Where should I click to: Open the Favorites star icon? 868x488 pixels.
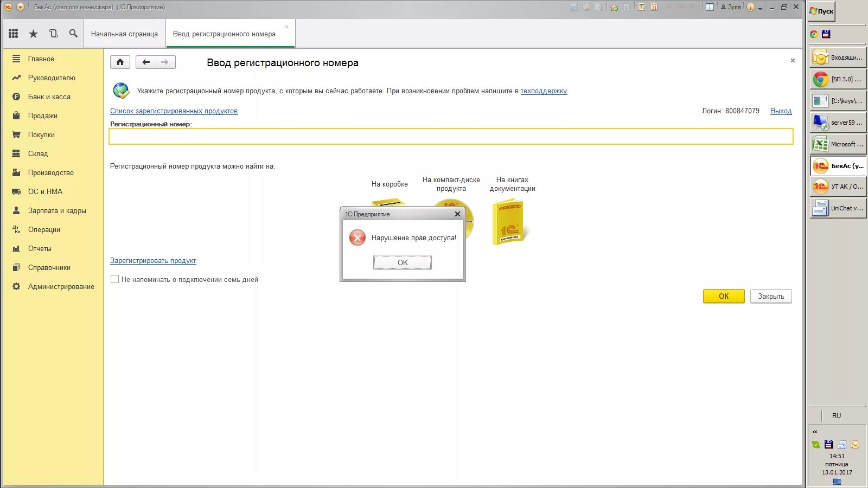click(33, 34)
